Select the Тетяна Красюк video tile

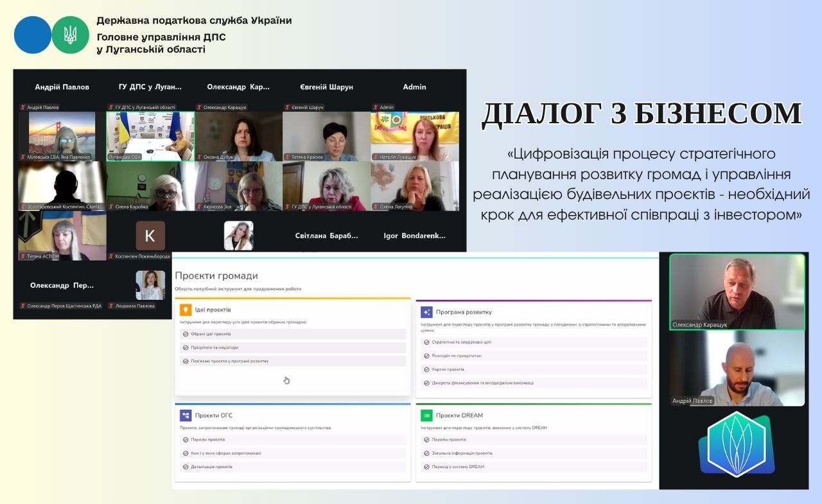coord(326,136)
